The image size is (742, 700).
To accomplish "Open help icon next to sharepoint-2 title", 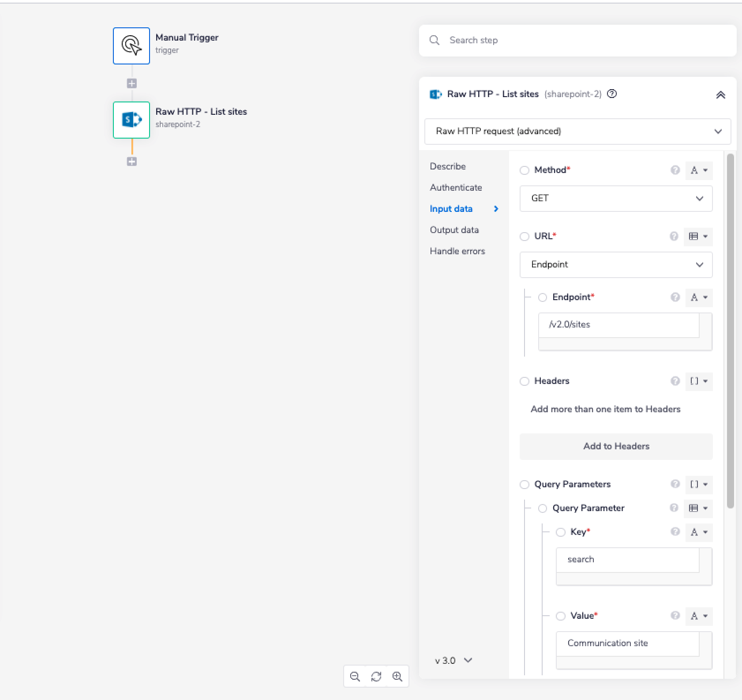I will [612, 94].
